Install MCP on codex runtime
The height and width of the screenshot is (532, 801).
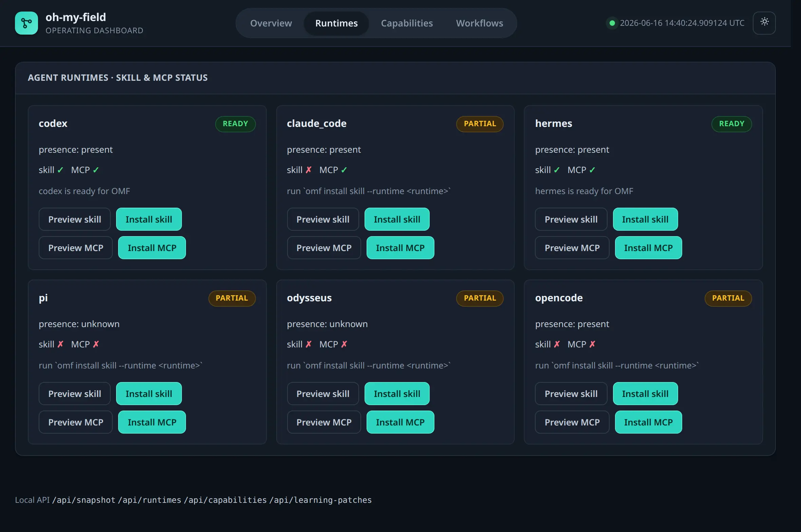pyautogui.click(x=152, y=248)
